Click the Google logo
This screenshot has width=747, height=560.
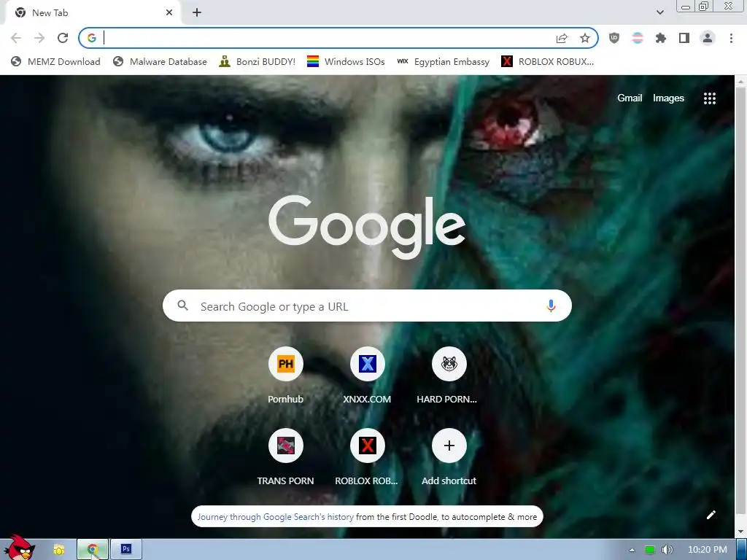pyautogui.click(x=367, y=226)
